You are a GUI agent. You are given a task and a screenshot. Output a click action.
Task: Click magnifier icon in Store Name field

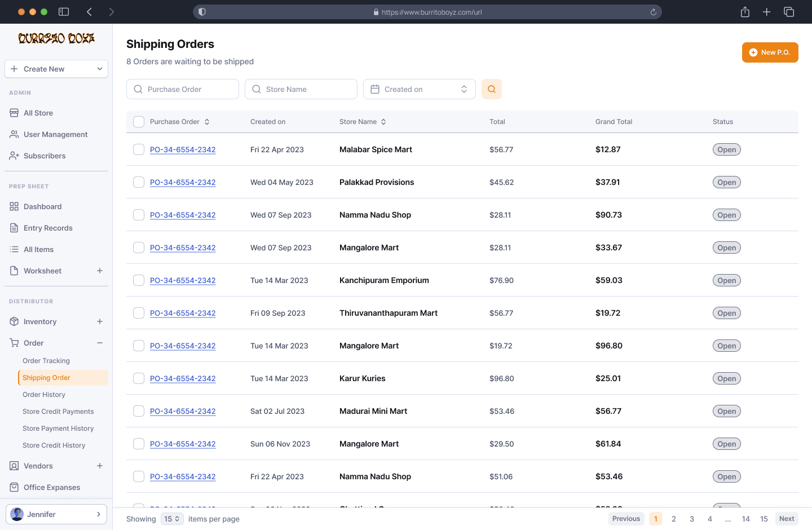coord(257,89)
